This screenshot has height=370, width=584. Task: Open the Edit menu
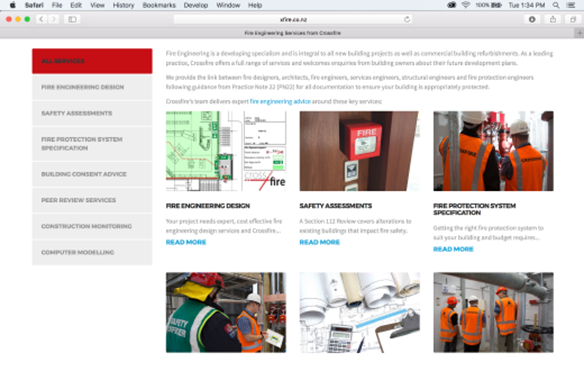point(76,5)
